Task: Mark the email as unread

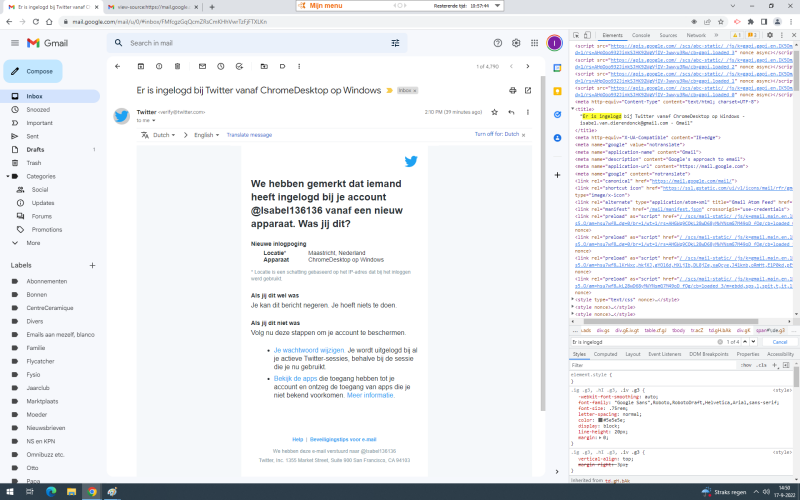Action: (202, 66)
